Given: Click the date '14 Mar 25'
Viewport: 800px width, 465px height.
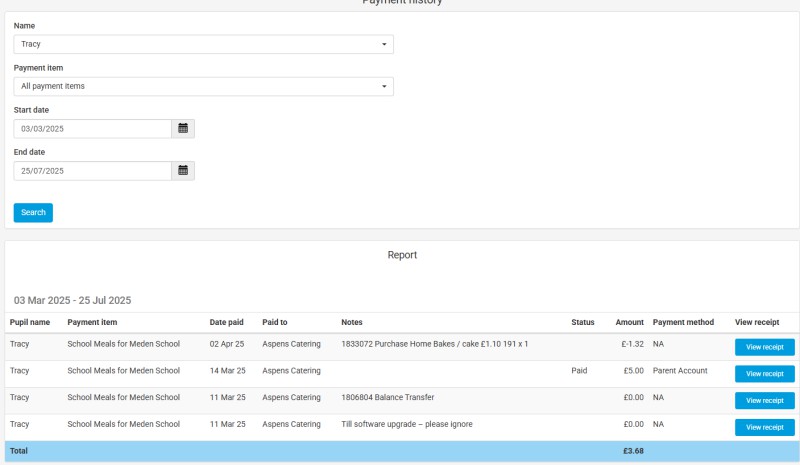Looking at the screenshot, I should [x=228, y=371].
